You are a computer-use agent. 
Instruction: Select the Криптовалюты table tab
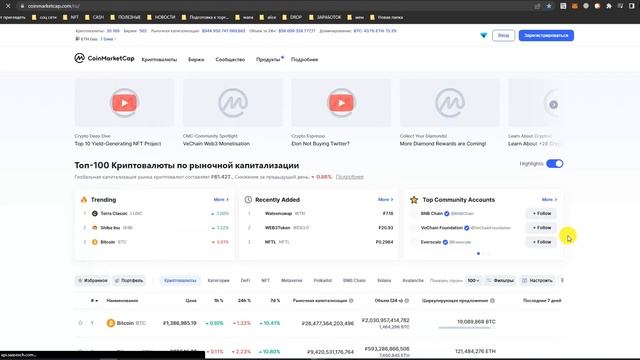coord(180,280)
